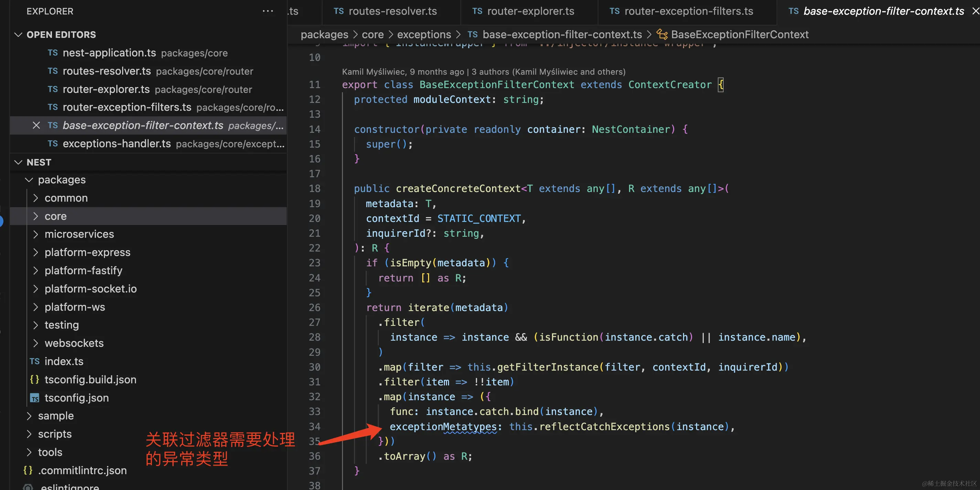This screenshot has width=980, height=490.
Task: Click line number 34 in gutter
Action: tap(315, 427)
